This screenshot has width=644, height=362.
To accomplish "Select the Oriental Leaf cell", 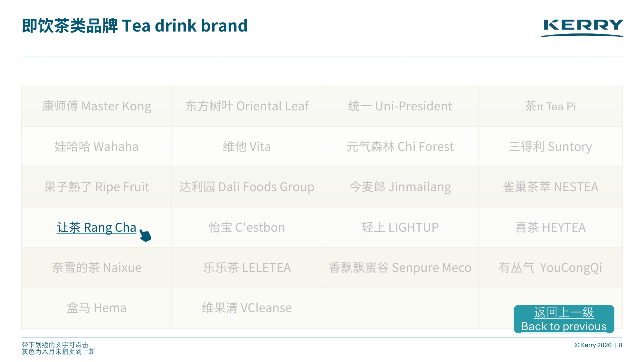I will (x=247, y=106).
